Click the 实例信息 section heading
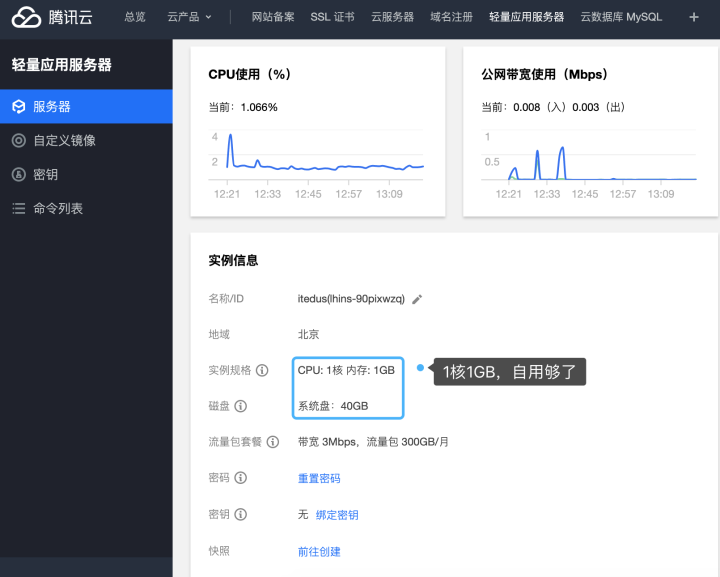 (233, 261)
